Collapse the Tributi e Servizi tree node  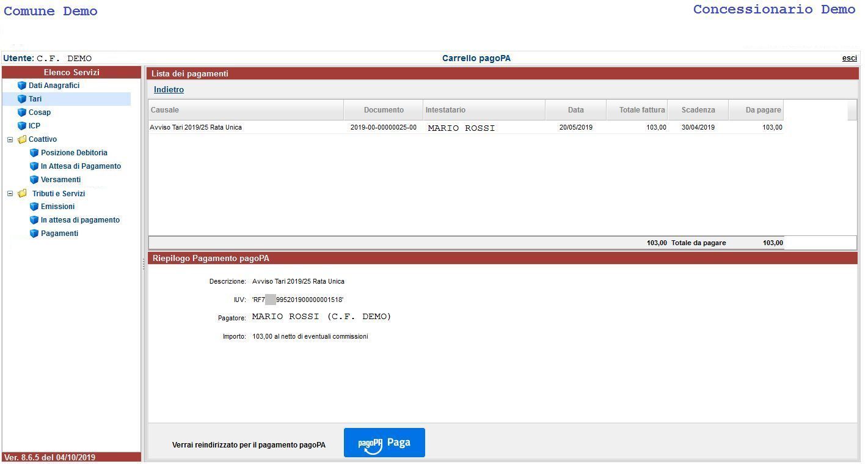[x=10, y=193]
